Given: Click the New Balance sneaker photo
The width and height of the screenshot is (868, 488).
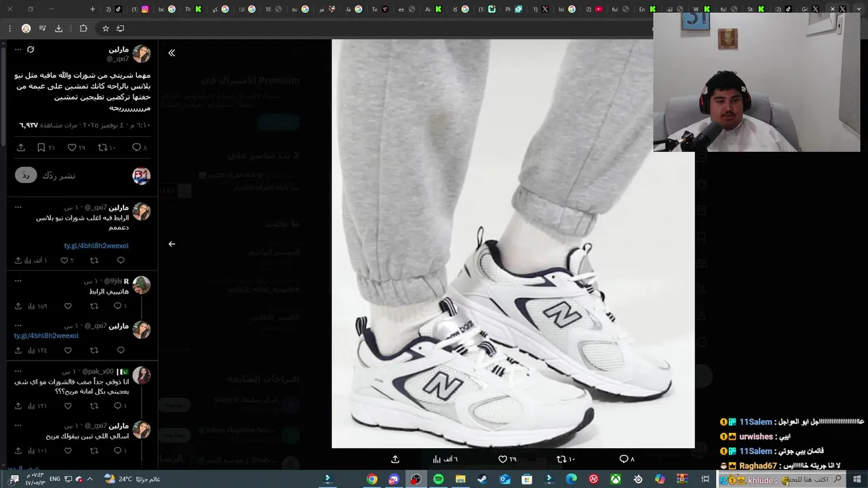Looking at the screenshot, I should (513, 243).
